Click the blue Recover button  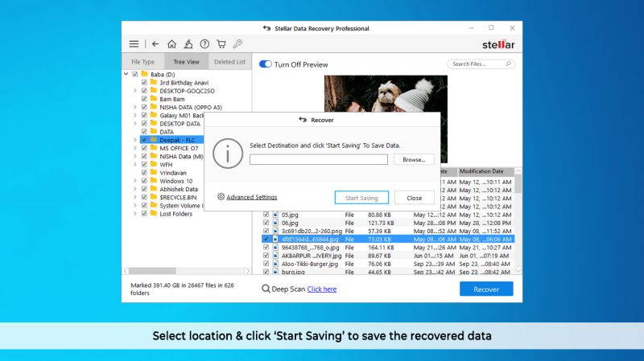[x=486, y=289]
